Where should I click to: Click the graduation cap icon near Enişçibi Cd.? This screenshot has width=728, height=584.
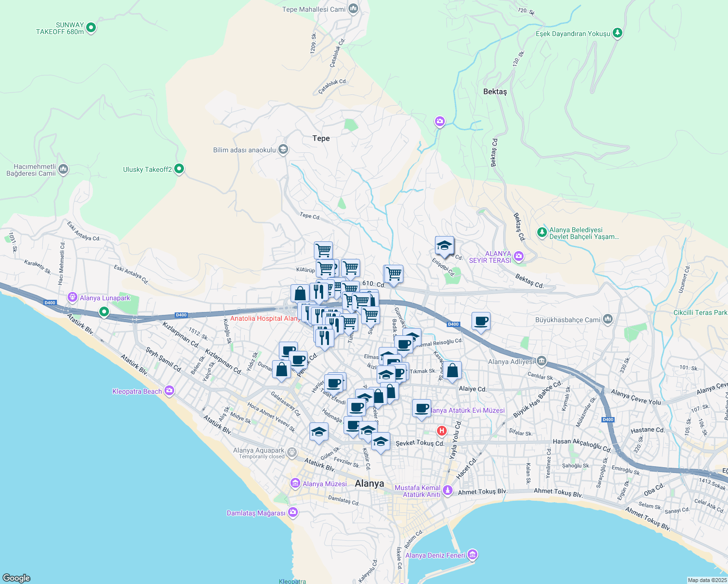[x=444, y=246]
